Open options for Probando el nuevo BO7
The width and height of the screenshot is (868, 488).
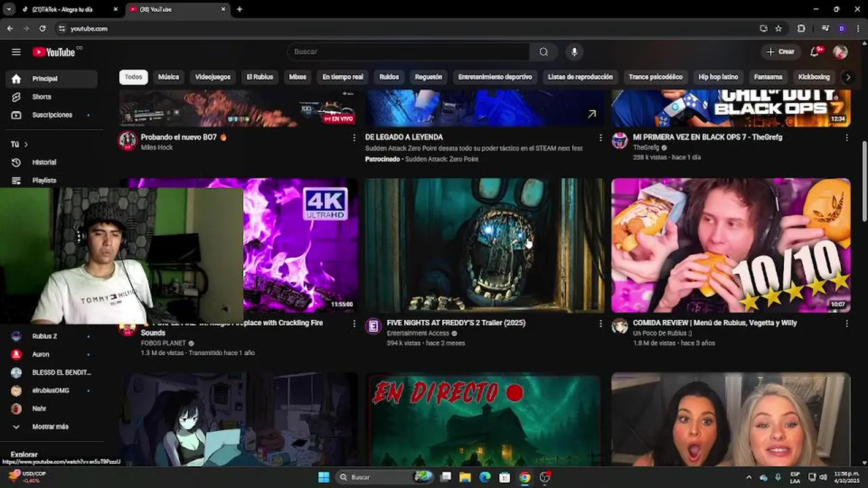pyautogui.click(x=354, y=138)
